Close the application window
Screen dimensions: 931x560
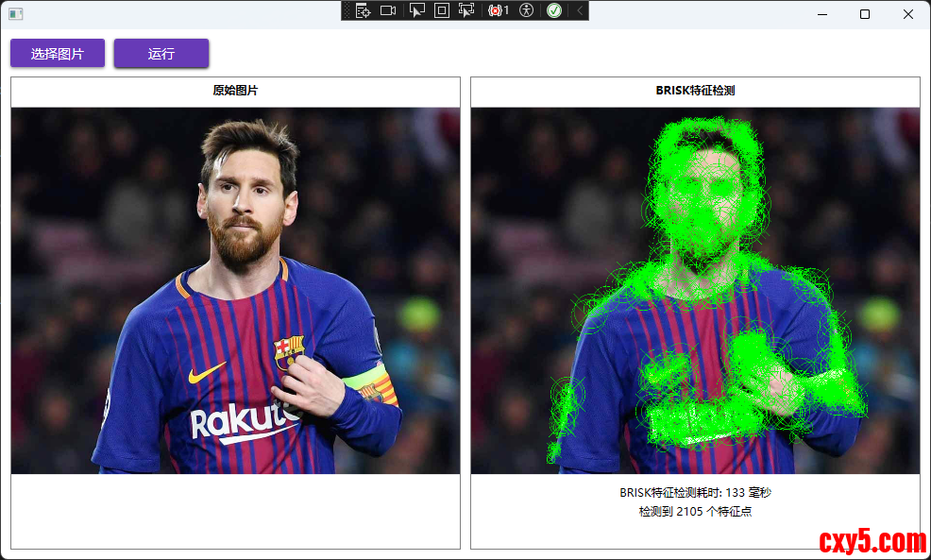[x=908, y=14]
